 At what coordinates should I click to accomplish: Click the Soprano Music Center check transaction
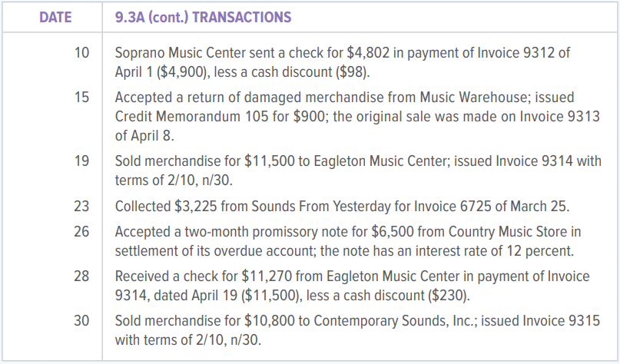pyautogui.click(x=343, y=61)
